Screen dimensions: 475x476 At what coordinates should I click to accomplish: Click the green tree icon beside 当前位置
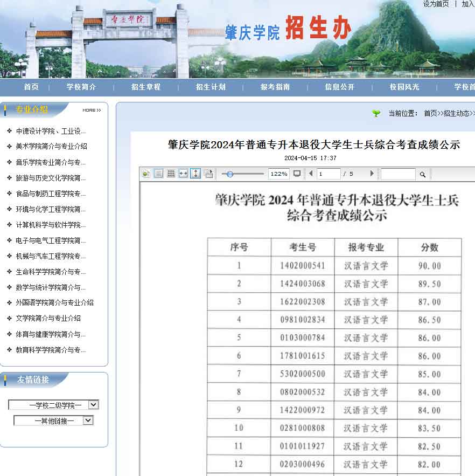coord(376,113)
